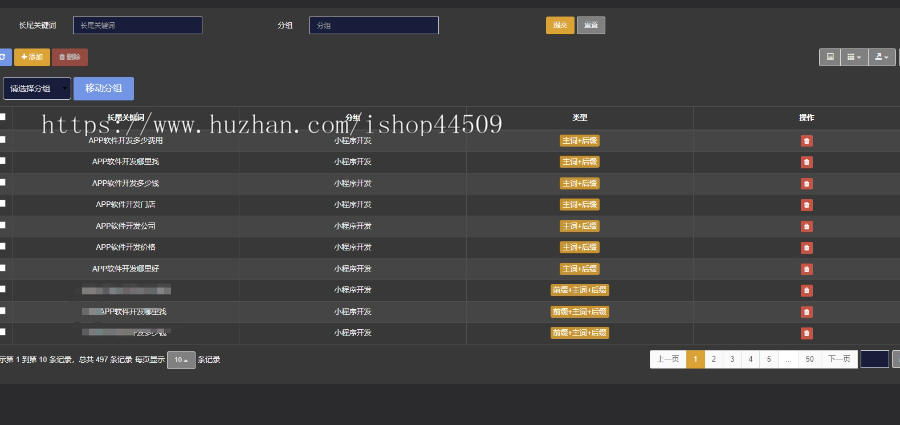Viewport: 900px width, 425px height.
Task: Click the 类型 column header
Action: tap(580, 117)
